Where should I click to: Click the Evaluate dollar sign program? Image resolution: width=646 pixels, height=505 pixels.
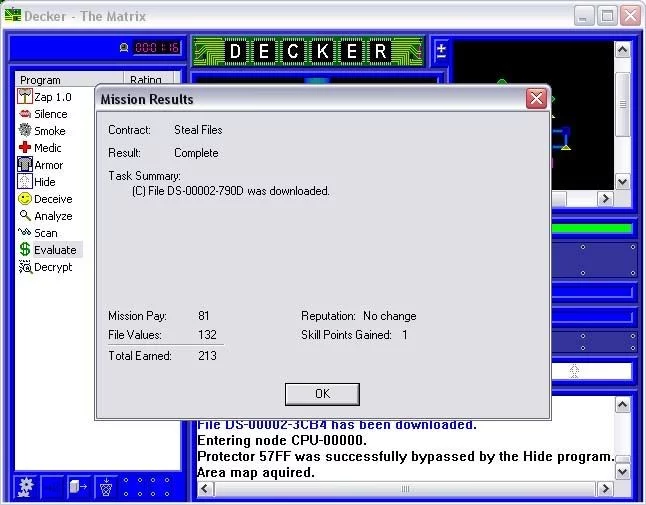(26, 250)
